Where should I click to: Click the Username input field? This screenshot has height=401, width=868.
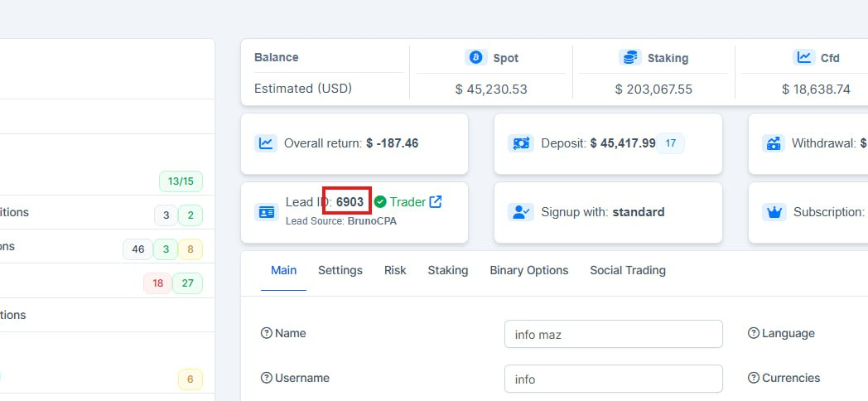614,379
